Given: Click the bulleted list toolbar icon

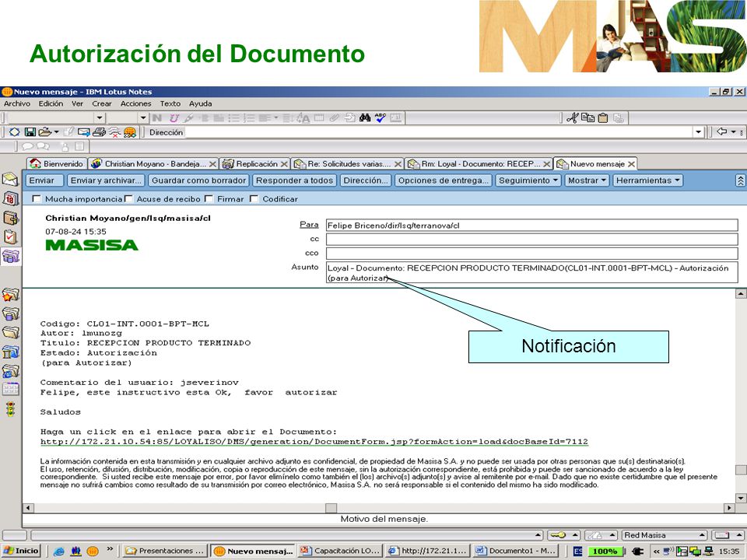Looking at the screenshot, I should [233, 117].
